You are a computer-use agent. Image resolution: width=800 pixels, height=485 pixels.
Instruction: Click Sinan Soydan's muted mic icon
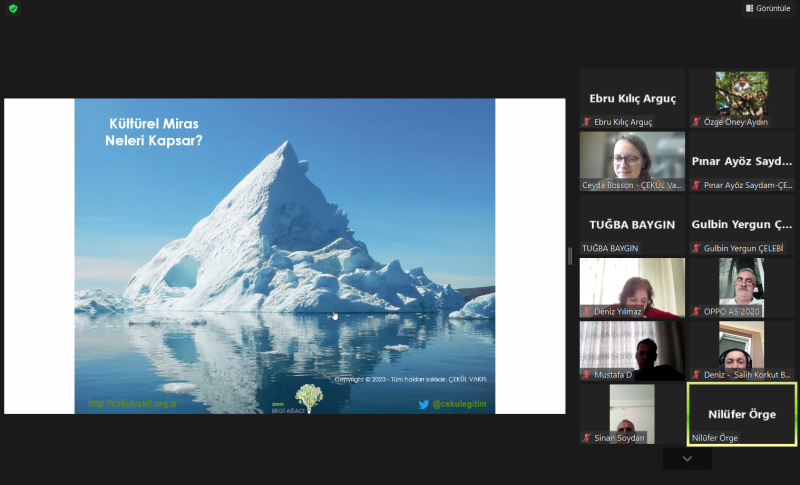(587, 438)
